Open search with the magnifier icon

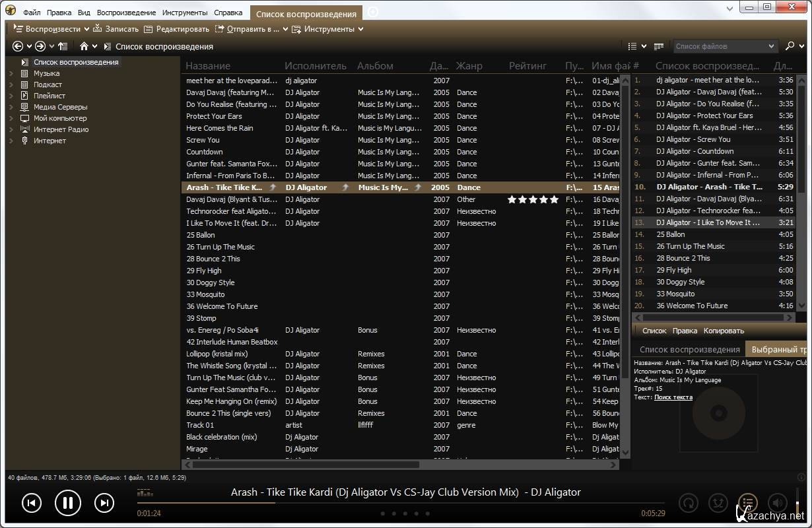(790, 46)
